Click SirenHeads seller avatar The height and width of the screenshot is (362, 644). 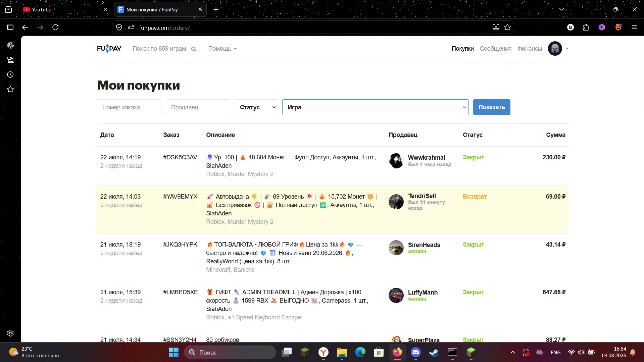click(396, 248)
